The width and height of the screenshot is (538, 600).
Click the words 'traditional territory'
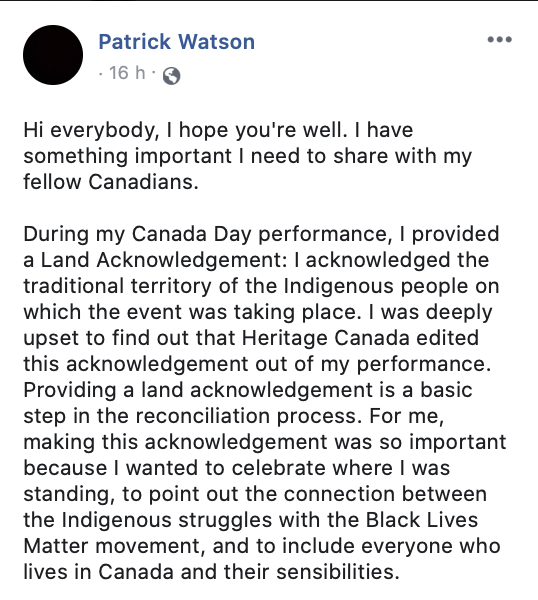point(117,286)
